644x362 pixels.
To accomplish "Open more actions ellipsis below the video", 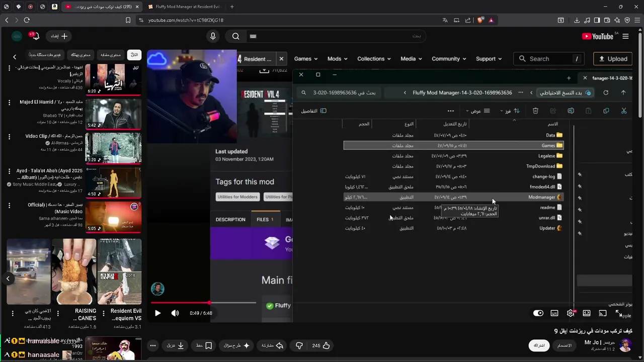I will [x=153, y=345].
